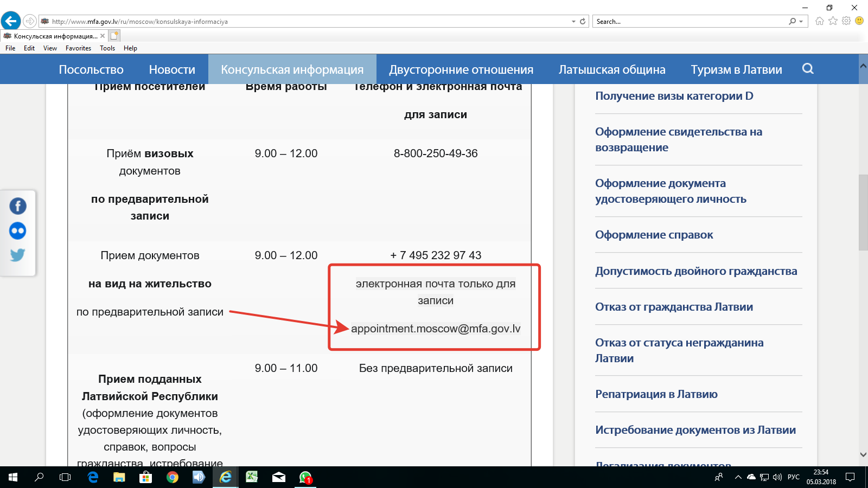
Task: Show hidden system tray icons
Action: click(738, 477)
